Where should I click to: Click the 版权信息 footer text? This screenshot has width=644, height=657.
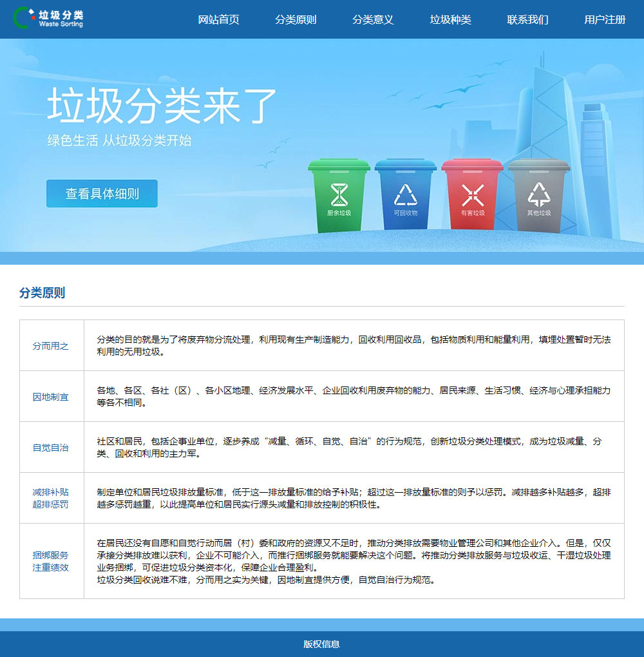321,644
